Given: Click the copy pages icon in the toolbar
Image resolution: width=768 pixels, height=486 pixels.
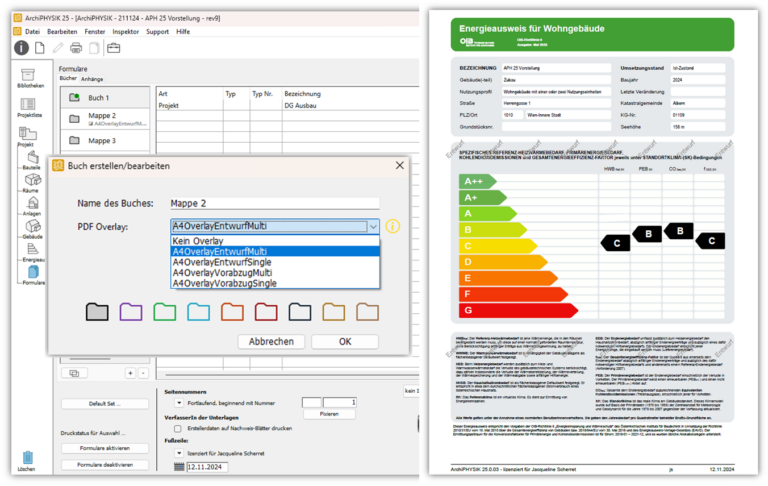Looking at the screenshot, I should (x=94, y=48).
